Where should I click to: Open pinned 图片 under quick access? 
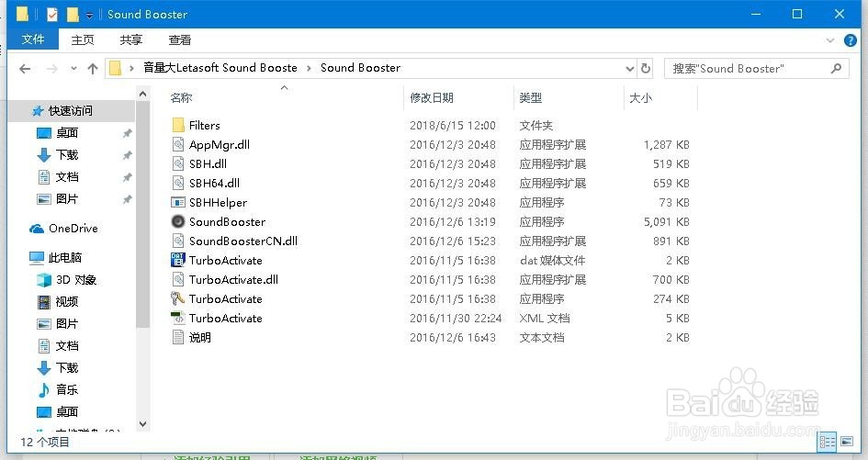66,198
